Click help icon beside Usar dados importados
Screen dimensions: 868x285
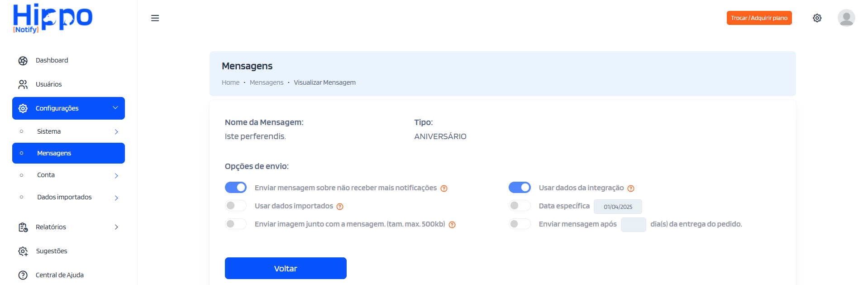340,207
